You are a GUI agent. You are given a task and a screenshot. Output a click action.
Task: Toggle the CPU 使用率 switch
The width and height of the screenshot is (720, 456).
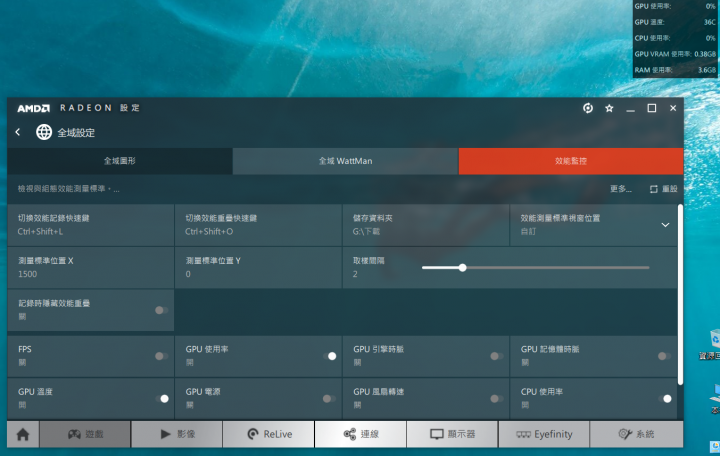click(664, 399)
